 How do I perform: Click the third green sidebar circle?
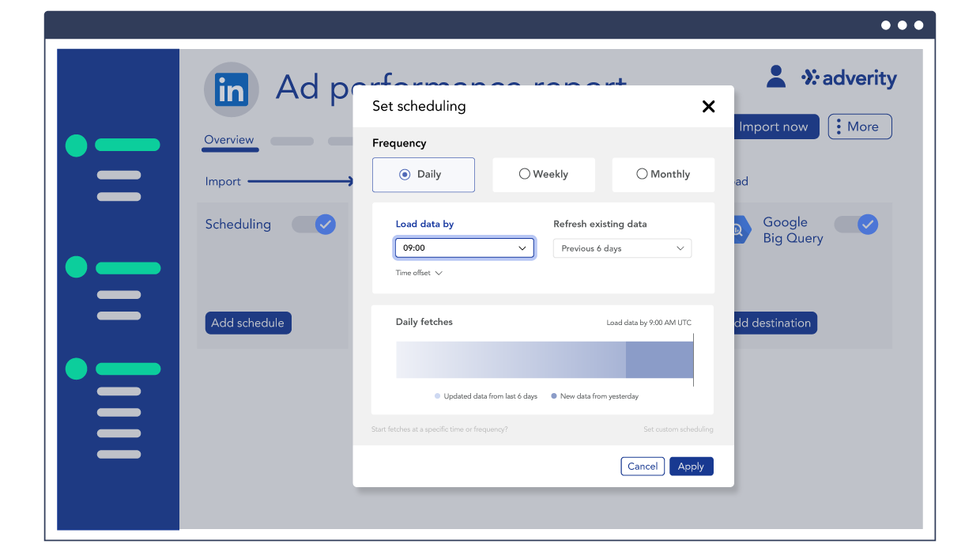[76, 369]
